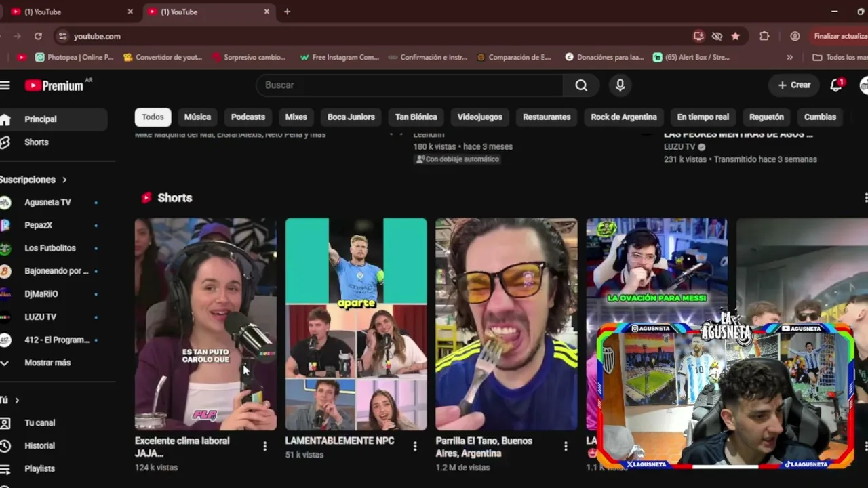Open the 'Free Instagram Com...' bookmark
Viewport: 868px width, 488px height.
(339, 57)
